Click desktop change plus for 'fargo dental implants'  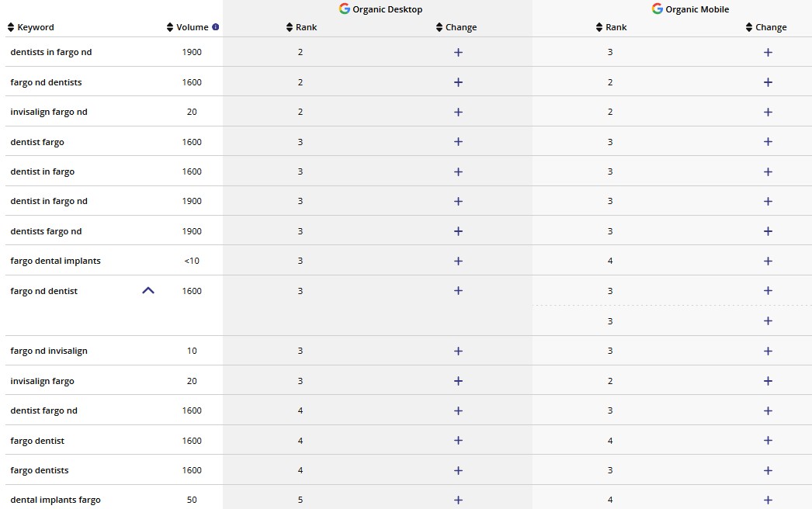(458, 261)
